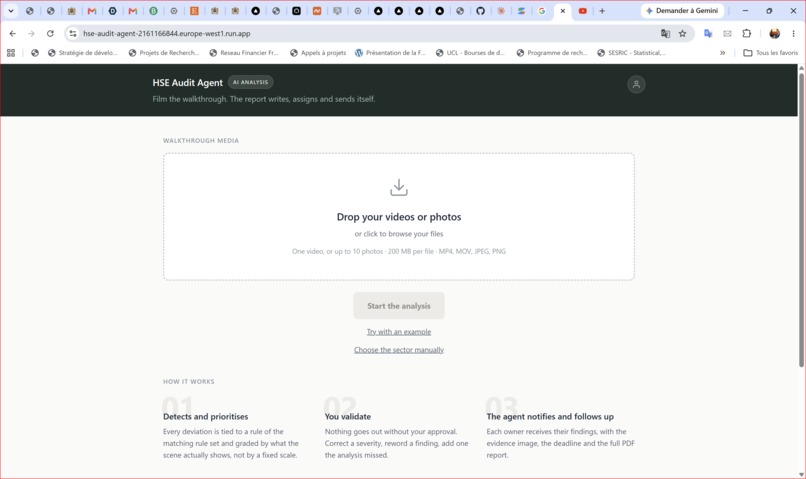Close the current tab with the X
Viewport: 806px width, 479px height.
pos(562,11)
